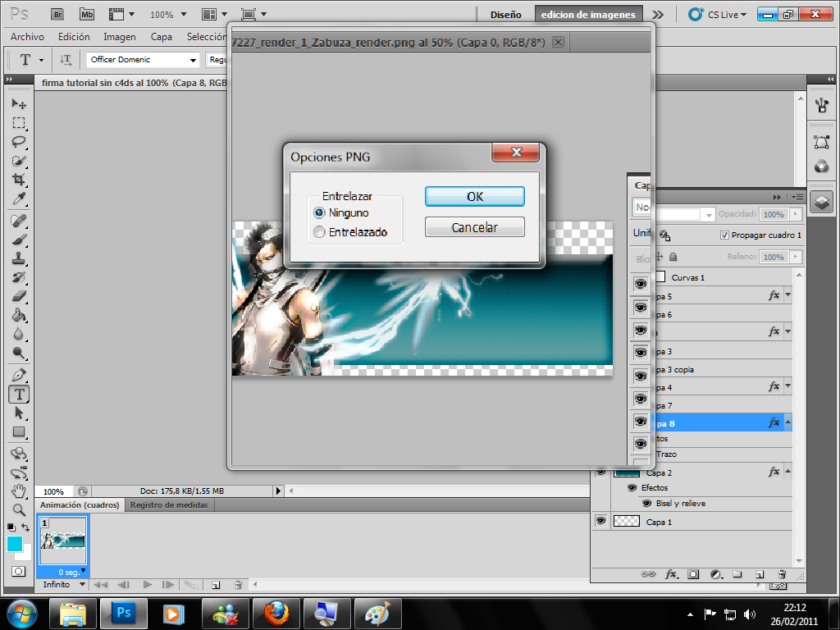Select the Blur tool
This screenshot has height=630, width=840.
click(x=19, y=335)
